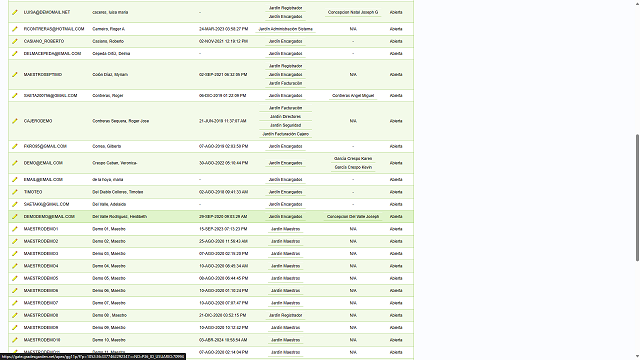Screen dimensions: 640x360
Task: Click pencil icon for Demo 09, Maestro
Action: coord(15,328)
